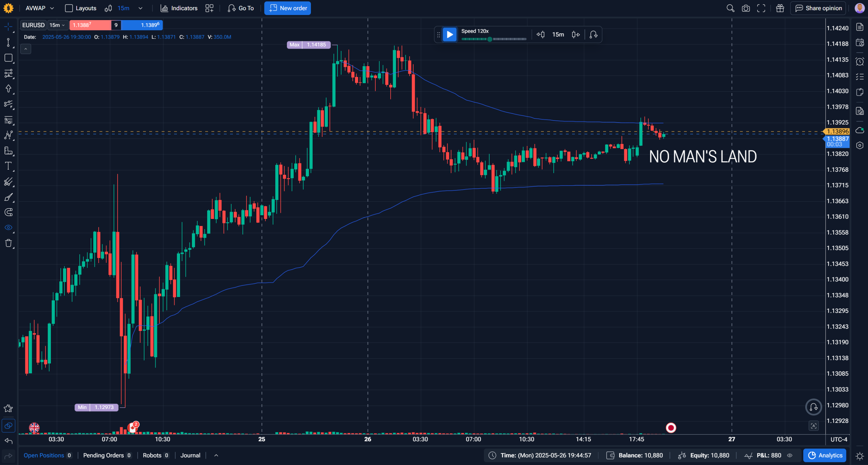Open the search magnifier icon
868x465 pixels.
click(x=730, y=8)
